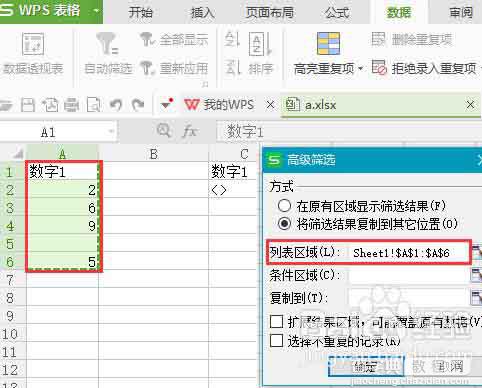Open the 开始 ribbon tab
Screen dimensions: 482x388
coord(141,13)
